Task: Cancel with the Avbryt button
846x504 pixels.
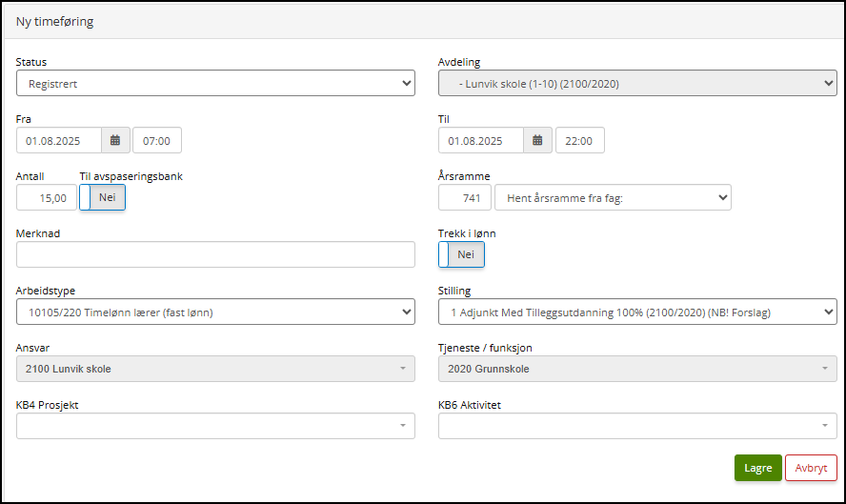Action: [811, 468]
